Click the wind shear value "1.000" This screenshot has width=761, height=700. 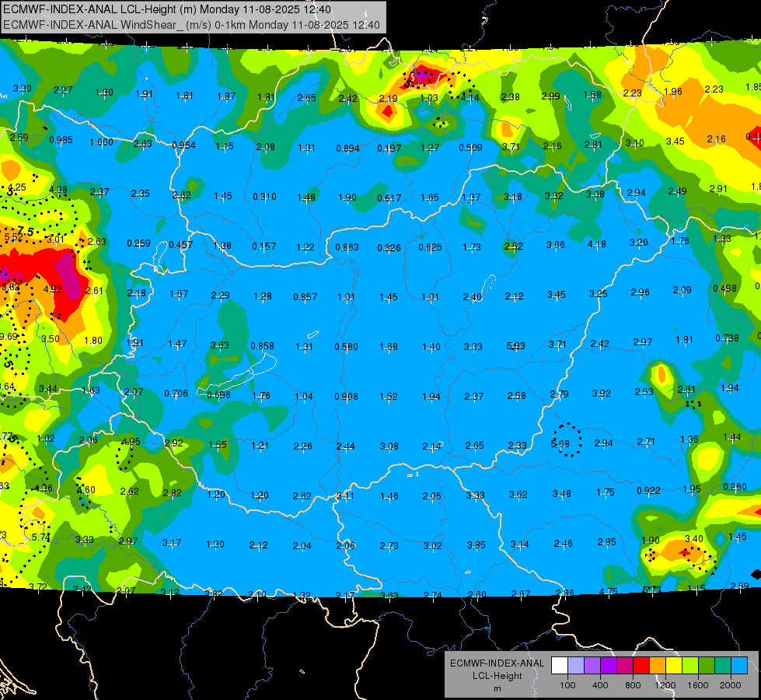(x=101, y=142)
